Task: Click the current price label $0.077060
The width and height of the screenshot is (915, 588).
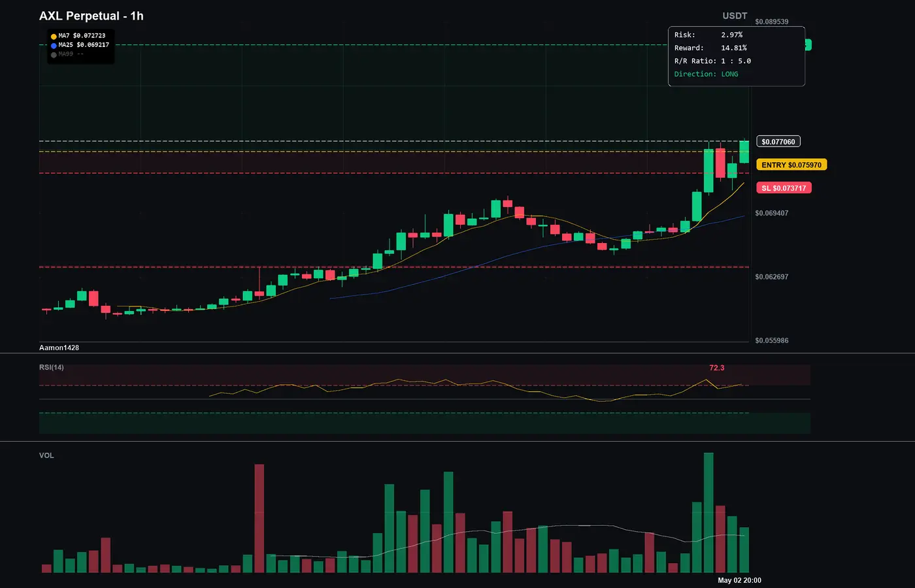Action: coord(778,142)
